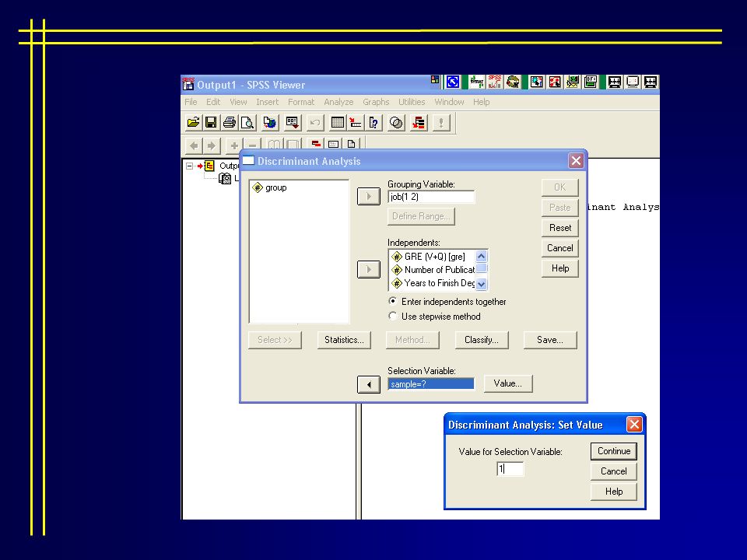Screen dimensions: 747x560
Task: Click the Insert Title icon
Action: coord(334,143)
